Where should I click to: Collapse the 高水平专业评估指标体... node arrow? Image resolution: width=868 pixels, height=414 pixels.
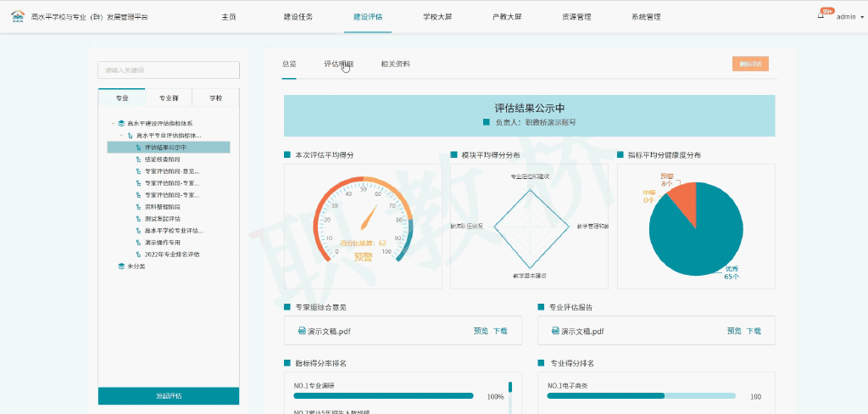coord(121,135)
